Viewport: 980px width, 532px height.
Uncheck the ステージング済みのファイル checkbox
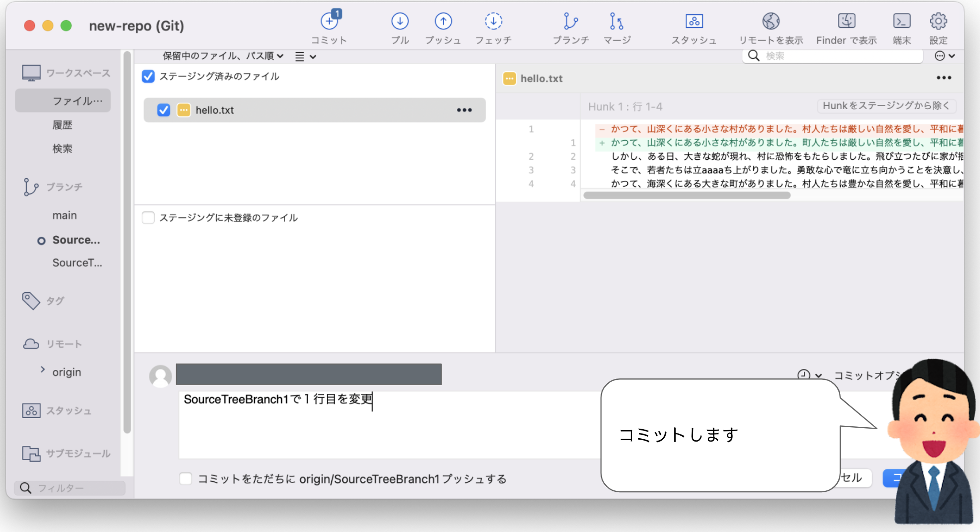[148, 76]
